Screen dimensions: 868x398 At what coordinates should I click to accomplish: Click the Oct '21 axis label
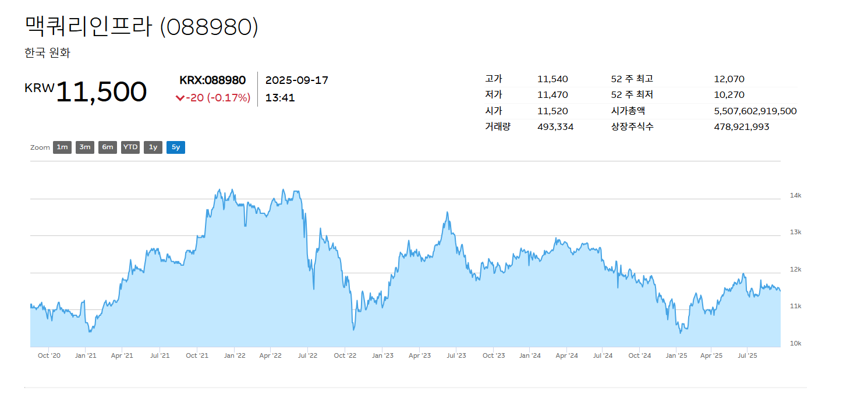tap(197, 355)
